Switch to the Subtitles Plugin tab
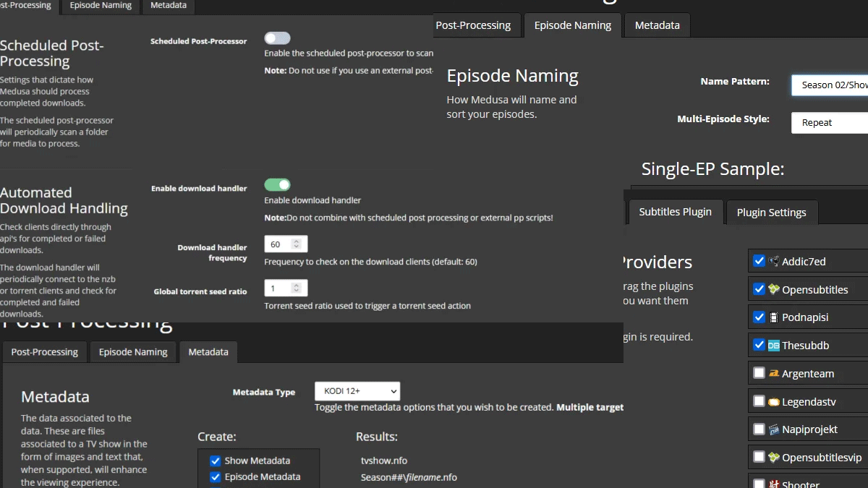 (x=675, y=212)
